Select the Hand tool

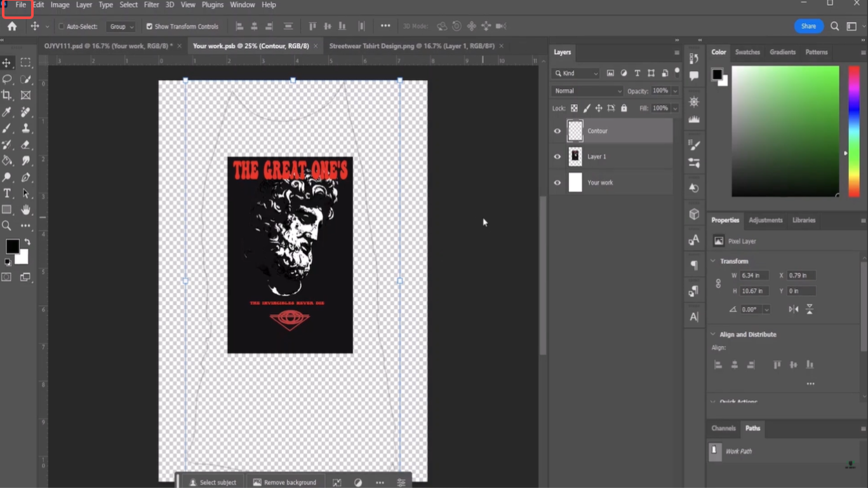(25, 210)
